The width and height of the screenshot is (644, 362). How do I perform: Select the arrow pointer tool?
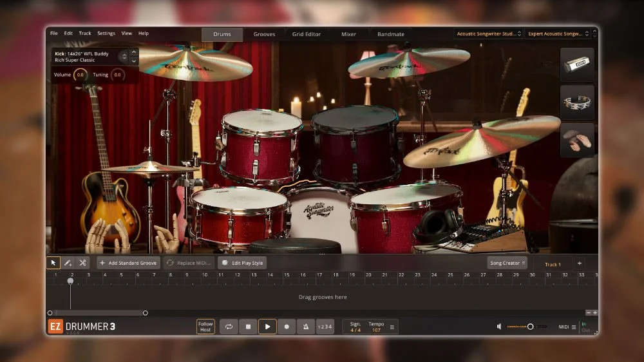[53, 263]
